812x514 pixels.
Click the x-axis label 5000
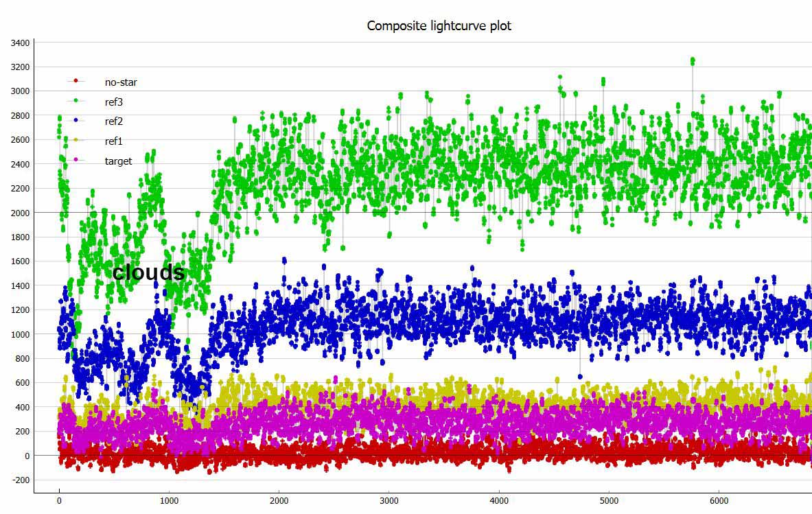(x=609, y=500)
